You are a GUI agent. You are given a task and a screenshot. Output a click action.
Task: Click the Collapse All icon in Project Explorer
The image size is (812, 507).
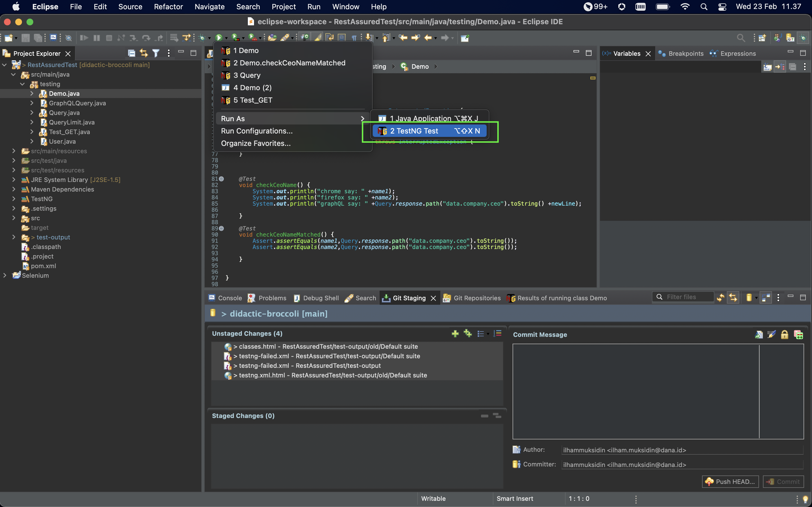tap(131, 53)
